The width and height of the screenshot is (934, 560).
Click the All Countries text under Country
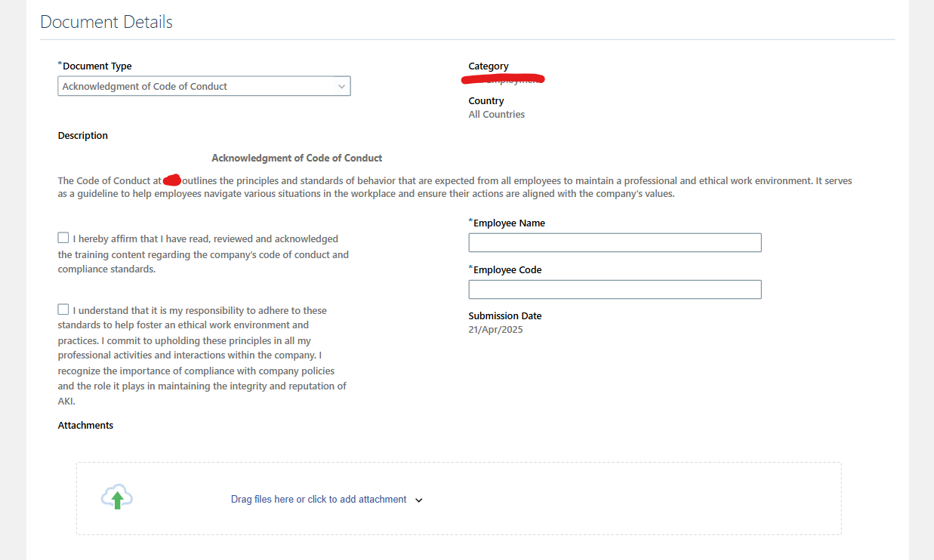(x=496, y=114)
